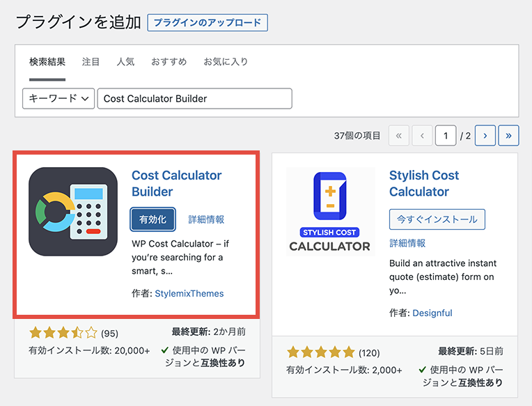Click the five-star rating of Stylish Cost Calculator
Viewport: 532px width, 406px height.
pyautogui.click(x=321, y=352)
